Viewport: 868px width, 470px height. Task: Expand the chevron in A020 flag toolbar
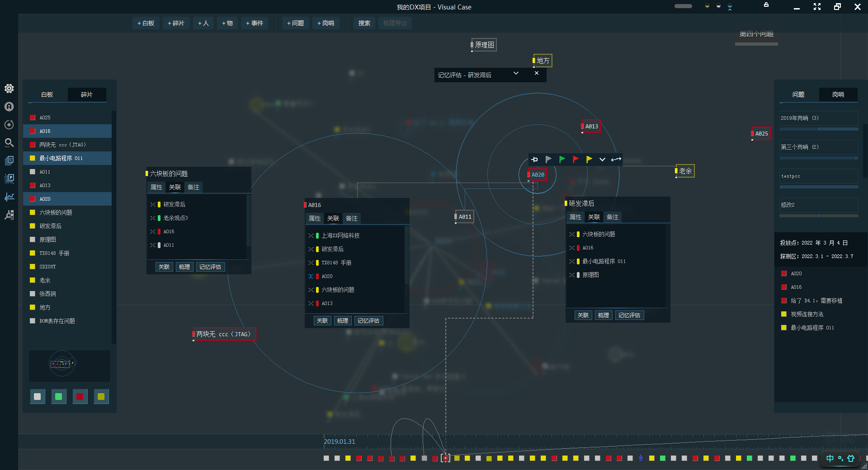point(602,160)
